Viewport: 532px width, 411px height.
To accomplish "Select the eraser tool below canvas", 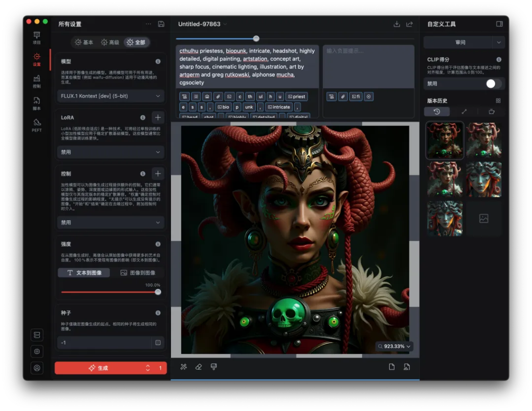I will point(198,367).
